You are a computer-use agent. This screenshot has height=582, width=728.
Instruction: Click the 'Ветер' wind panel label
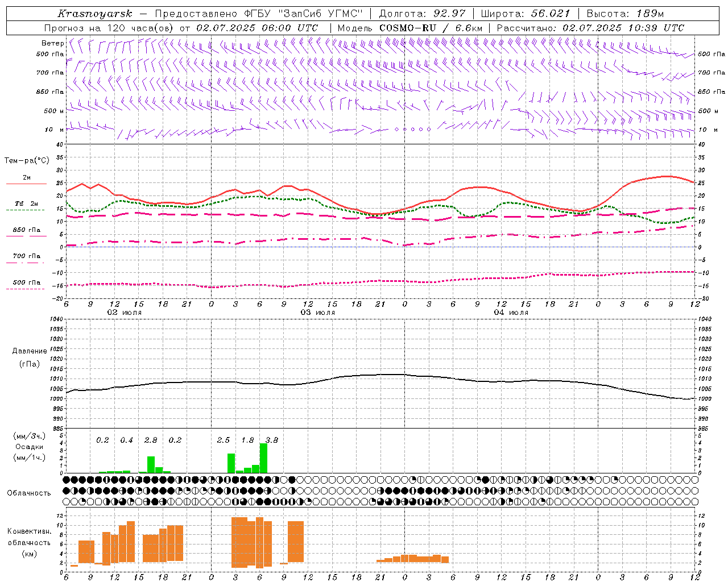pyautogui.click(x=53, y=43)
